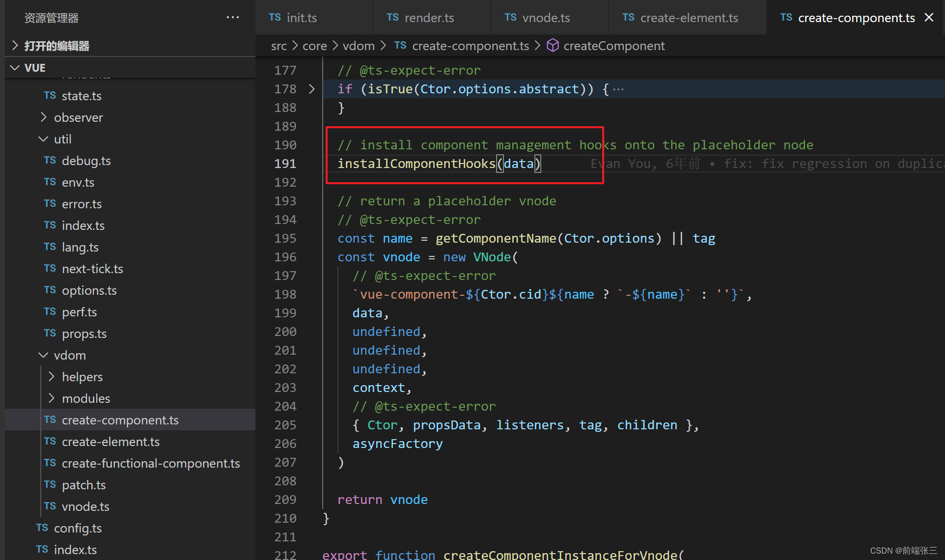Open create-element.ts in the file tree
The image size is (945, 560).
coord(130,442)
